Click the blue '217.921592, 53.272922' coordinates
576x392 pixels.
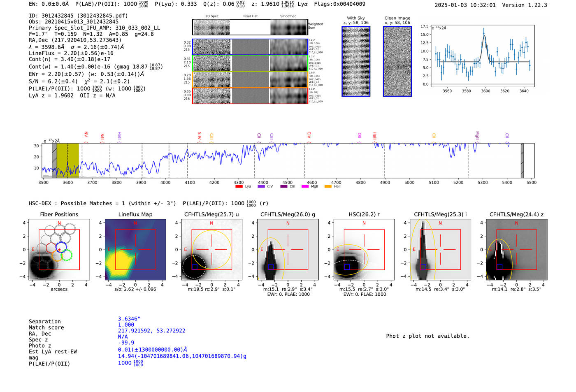pyautogui.click(x=151, y=331)
